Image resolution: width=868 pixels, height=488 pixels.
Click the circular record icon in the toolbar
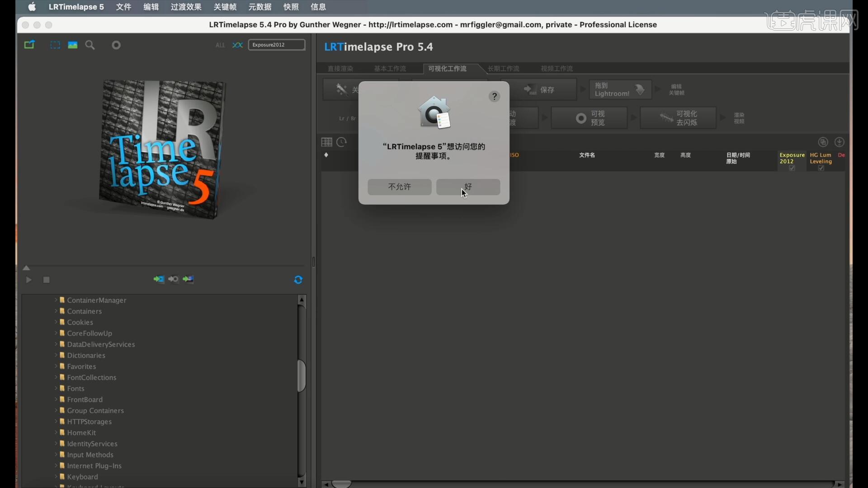(x=116, y=45)
